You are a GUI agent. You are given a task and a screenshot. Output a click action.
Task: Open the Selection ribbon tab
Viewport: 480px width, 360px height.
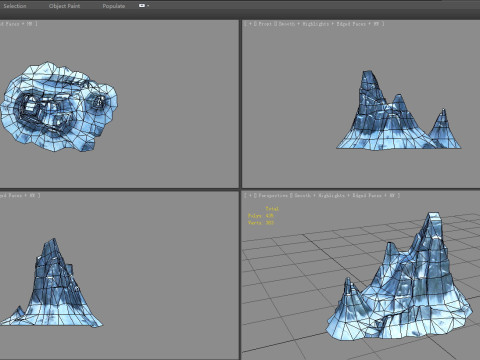click(x=15, y=6)
